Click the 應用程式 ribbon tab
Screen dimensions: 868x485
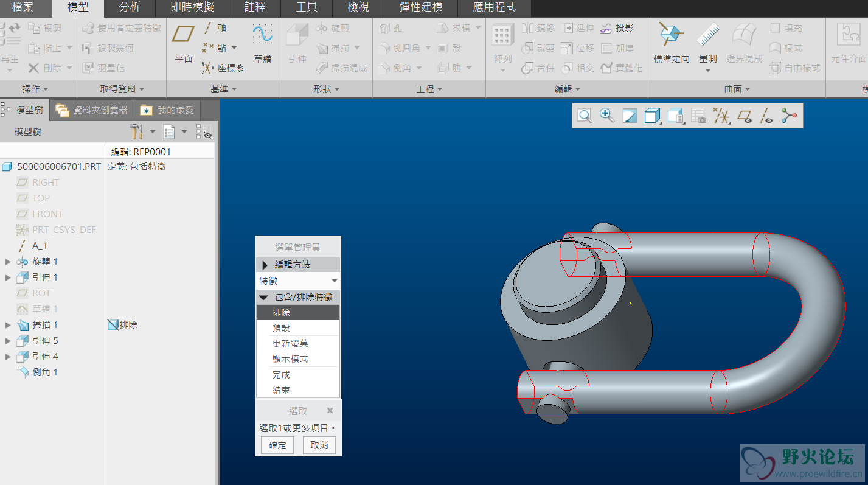pos(494,8)
